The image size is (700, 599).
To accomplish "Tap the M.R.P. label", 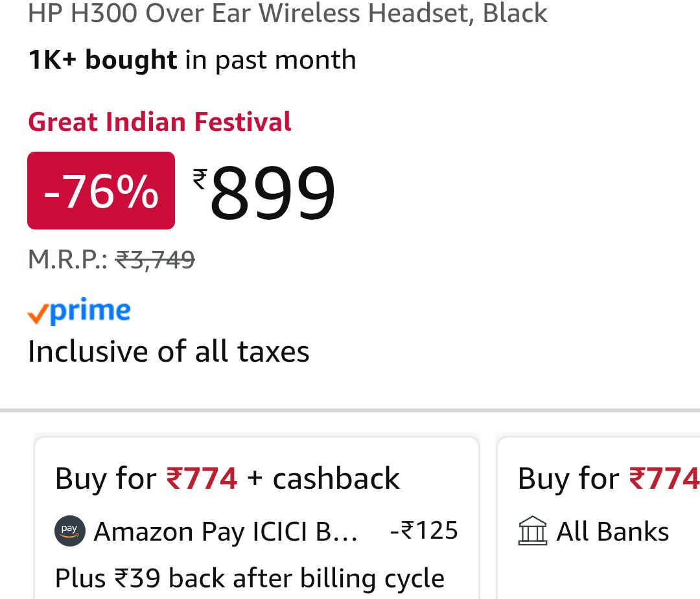I will click(x=68, y=260).
